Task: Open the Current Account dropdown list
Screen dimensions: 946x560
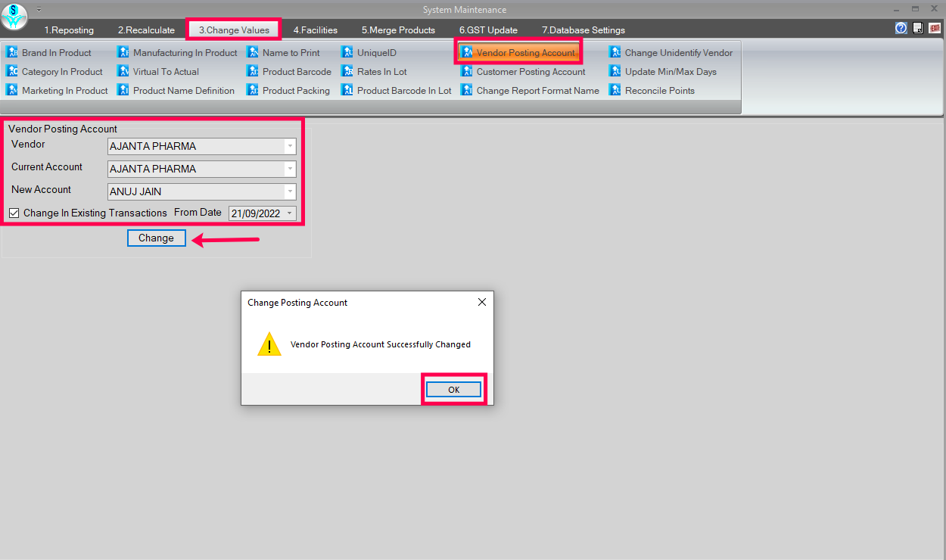Action: tap(289, 169)
